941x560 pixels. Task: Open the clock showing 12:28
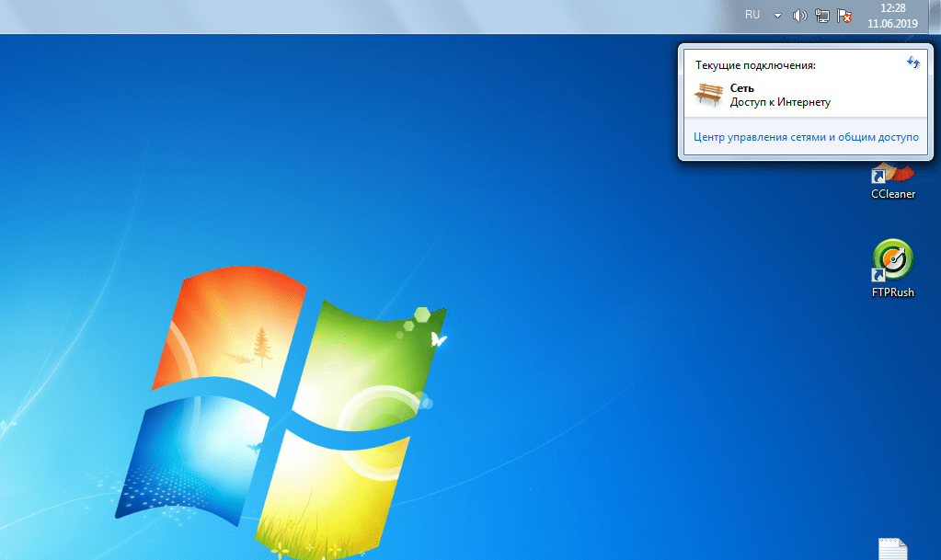coord(892,8)
